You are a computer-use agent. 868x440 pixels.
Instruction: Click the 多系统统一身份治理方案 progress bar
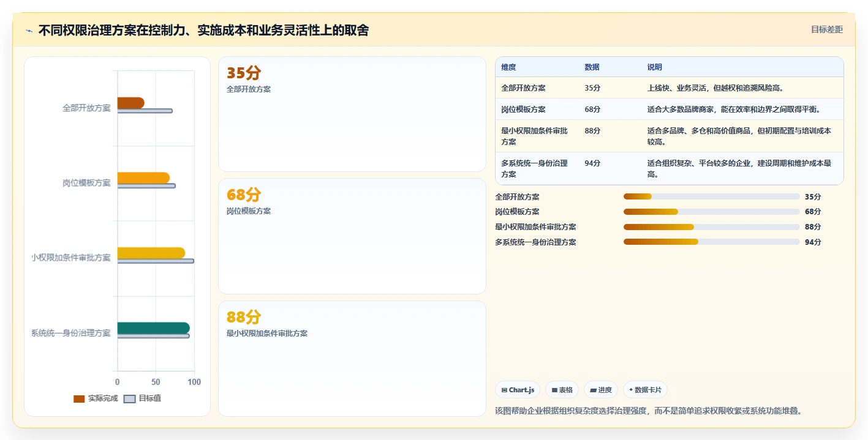(712, 242)
